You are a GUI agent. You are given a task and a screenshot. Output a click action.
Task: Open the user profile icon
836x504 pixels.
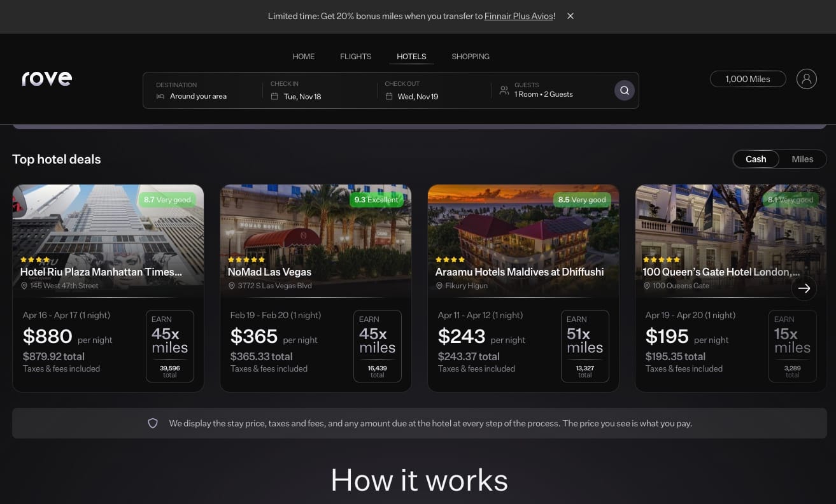click(x=806, y=79)
